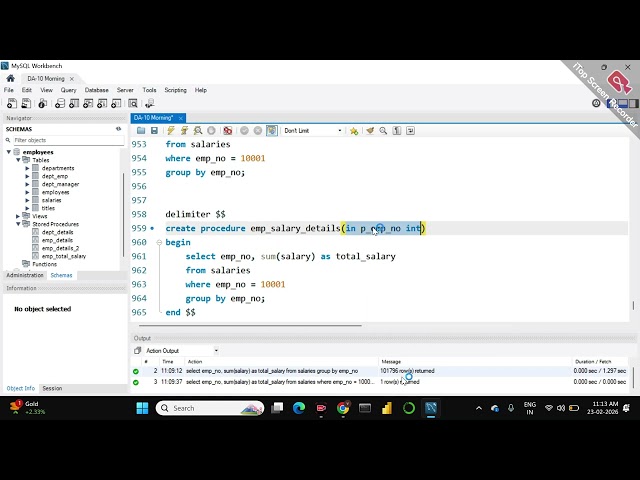This screenshot has width=640, height=480.
Task: Select dept_details stored procedure
Action: click(58, 232)
